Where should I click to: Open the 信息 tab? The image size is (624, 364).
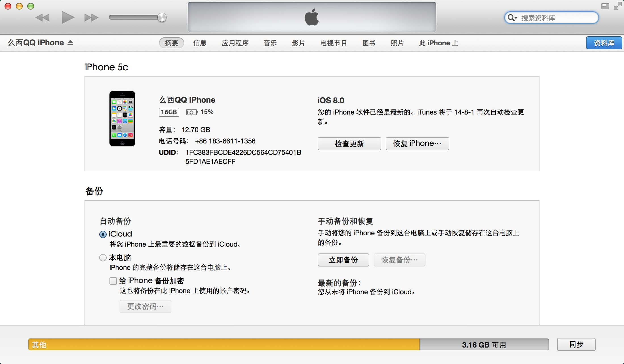tap(200, 43)
